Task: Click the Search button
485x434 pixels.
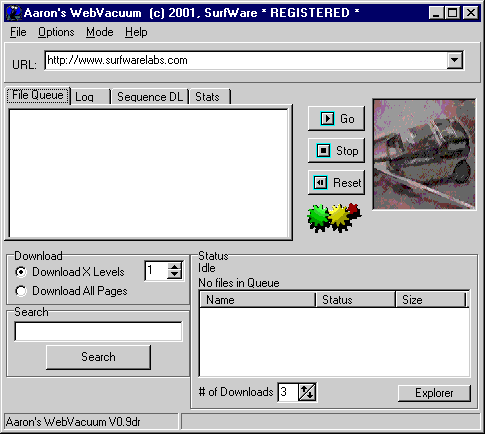Action: 98,357
